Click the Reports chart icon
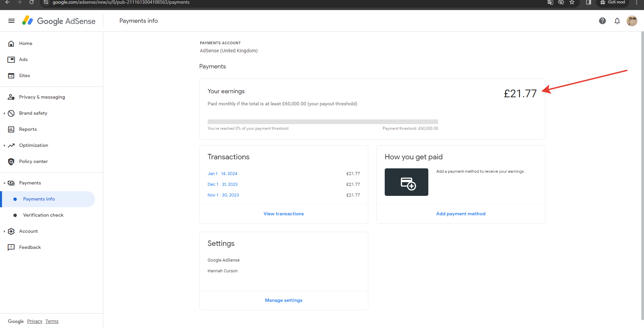 point(11,129)
